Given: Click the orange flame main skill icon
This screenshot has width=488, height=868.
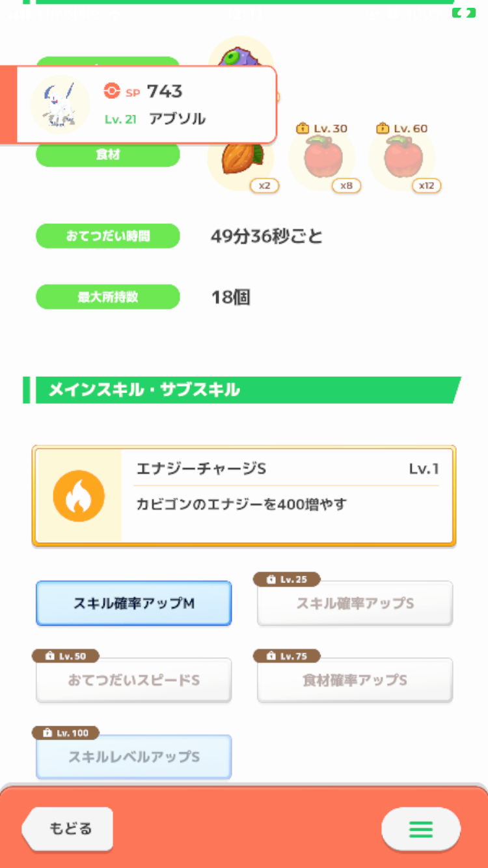Looking at the screenshot, I should [x=79, y=496].
